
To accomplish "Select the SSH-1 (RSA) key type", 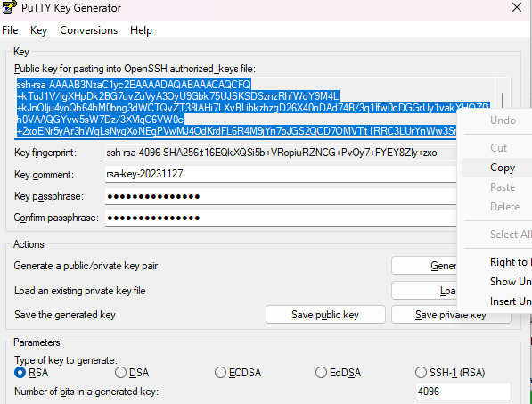I will pyautogui.click(x=450, y=373).
